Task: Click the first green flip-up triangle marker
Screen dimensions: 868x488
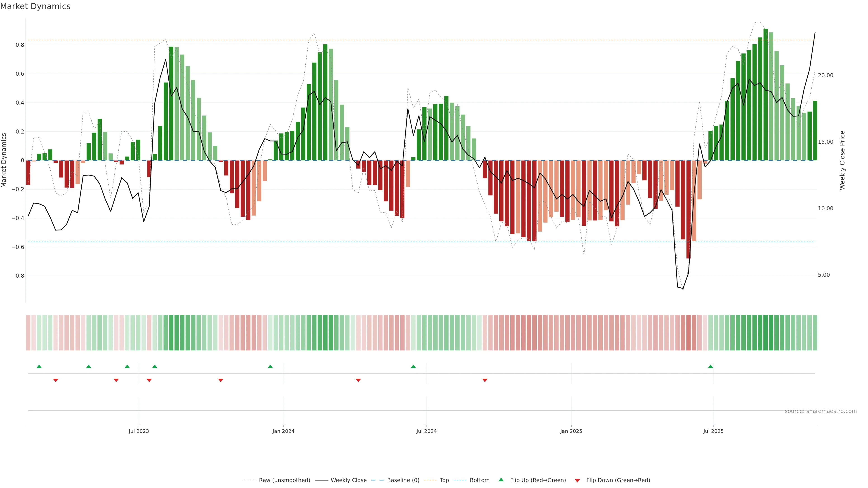Action: coord(39,366)
